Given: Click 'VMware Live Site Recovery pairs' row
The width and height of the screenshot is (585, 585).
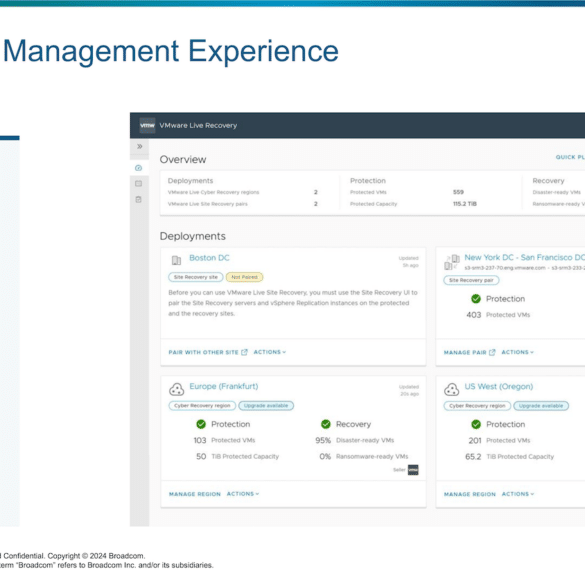Looking at the screenshot, I should [x=243, y=204].
